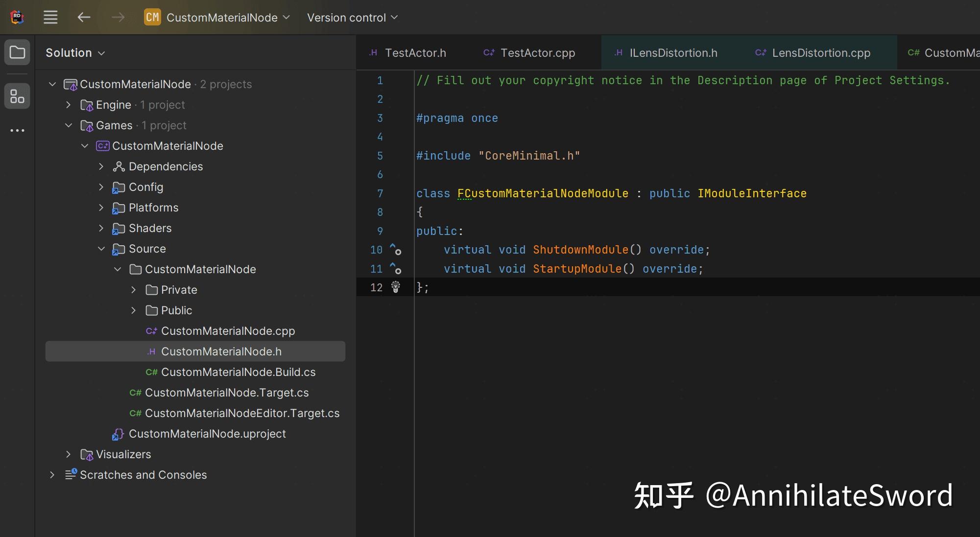The height and width of the screenshot is (537, 980).
Task: Click the light bulb quick-fix icon on line 12
Action: [x=396, y=287]
